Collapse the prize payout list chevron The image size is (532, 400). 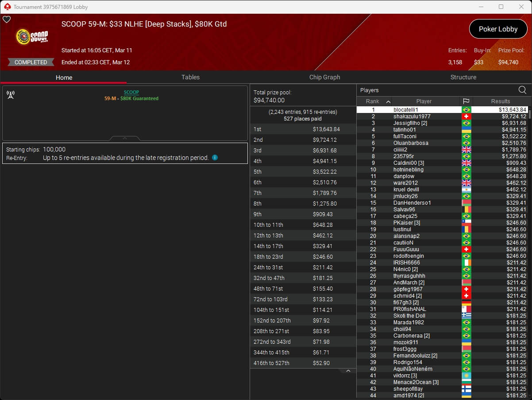[x=348, y=371]
